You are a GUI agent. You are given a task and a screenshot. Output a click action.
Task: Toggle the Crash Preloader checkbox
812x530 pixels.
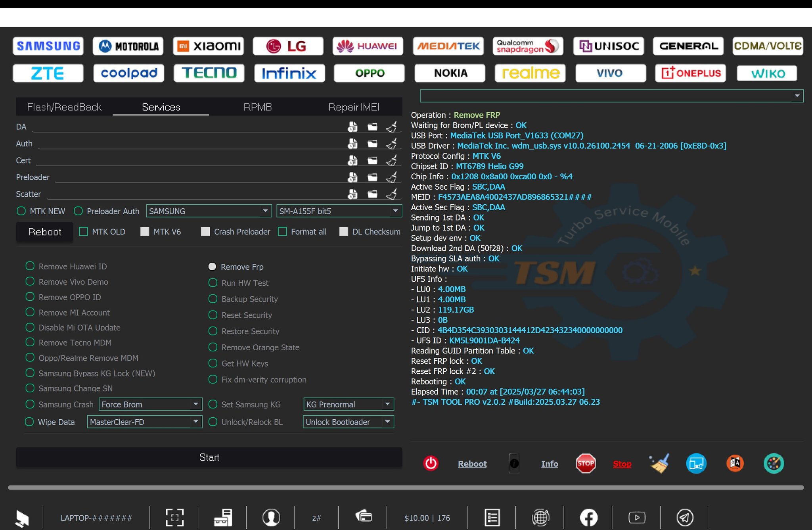[x=205, y=232]
